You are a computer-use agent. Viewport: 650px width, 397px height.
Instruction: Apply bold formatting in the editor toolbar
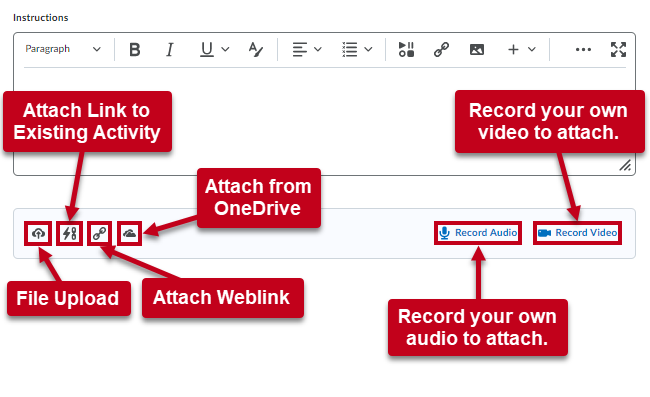coord(134,50)
